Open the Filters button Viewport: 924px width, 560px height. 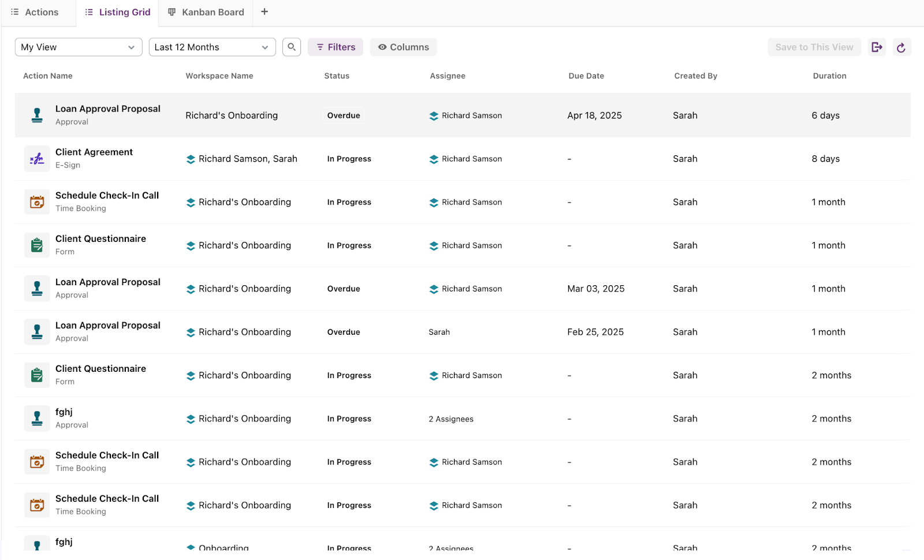pyautogui.click(x=336, y=47)
